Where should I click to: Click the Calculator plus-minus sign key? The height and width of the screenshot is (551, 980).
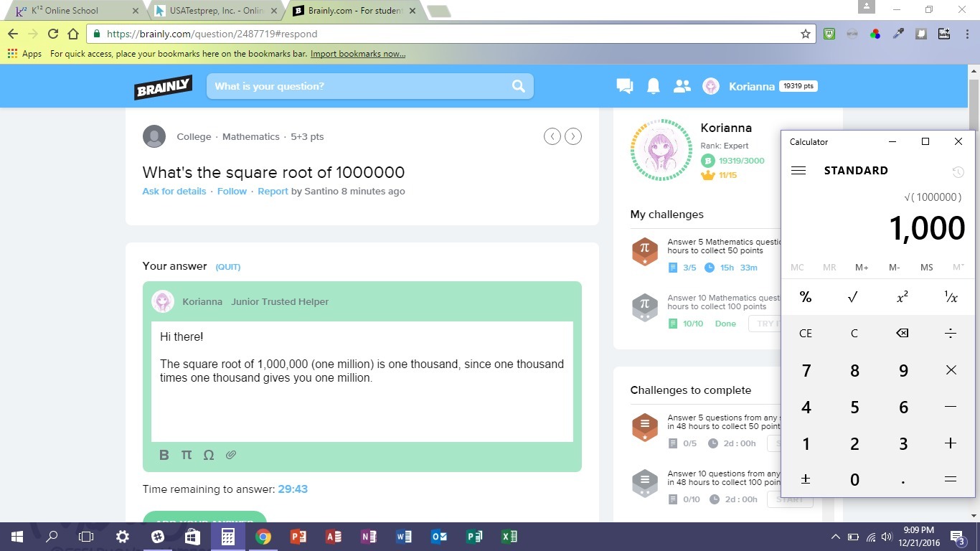point(806,479)
